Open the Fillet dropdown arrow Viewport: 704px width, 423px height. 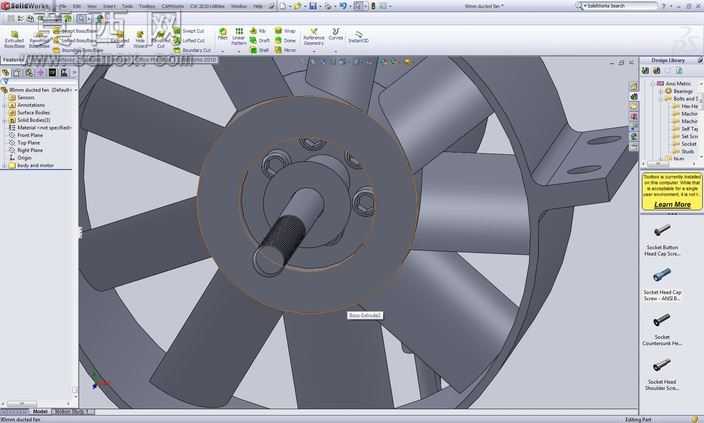tap(223, 51)
